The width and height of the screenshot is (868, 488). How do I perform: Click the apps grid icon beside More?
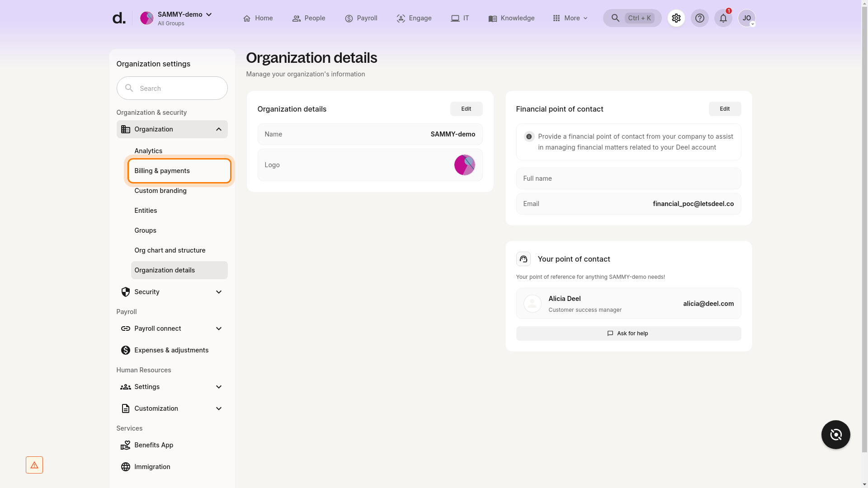coord(557,18)
